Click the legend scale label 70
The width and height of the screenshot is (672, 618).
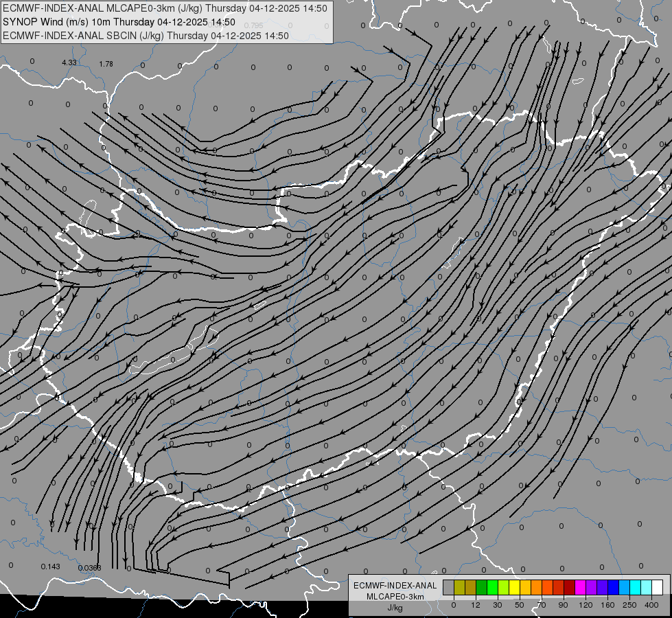[x=542, y=605]
